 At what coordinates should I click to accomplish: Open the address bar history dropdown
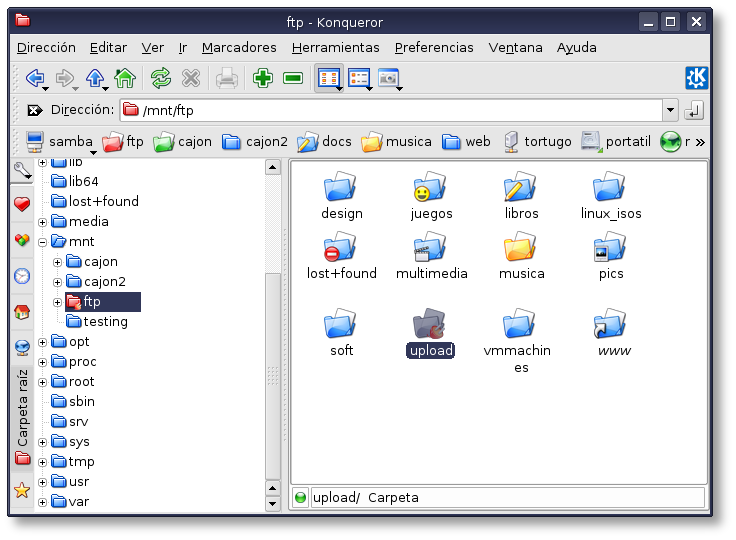coord(670,110)
